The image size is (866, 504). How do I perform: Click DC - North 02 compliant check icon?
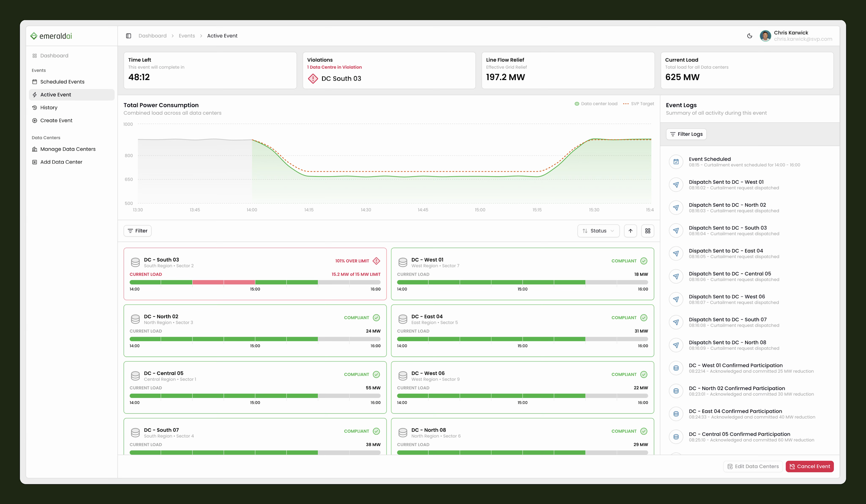(x=376, y=317)
